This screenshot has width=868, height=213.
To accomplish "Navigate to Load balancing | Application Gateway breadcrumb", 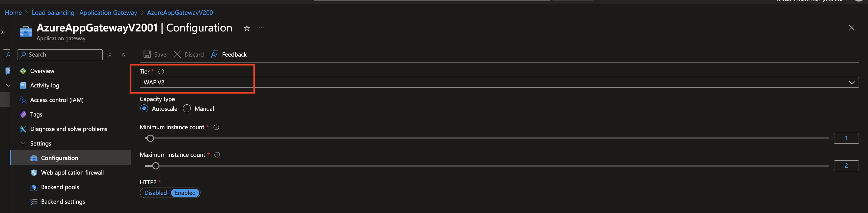I will point(84,12).
